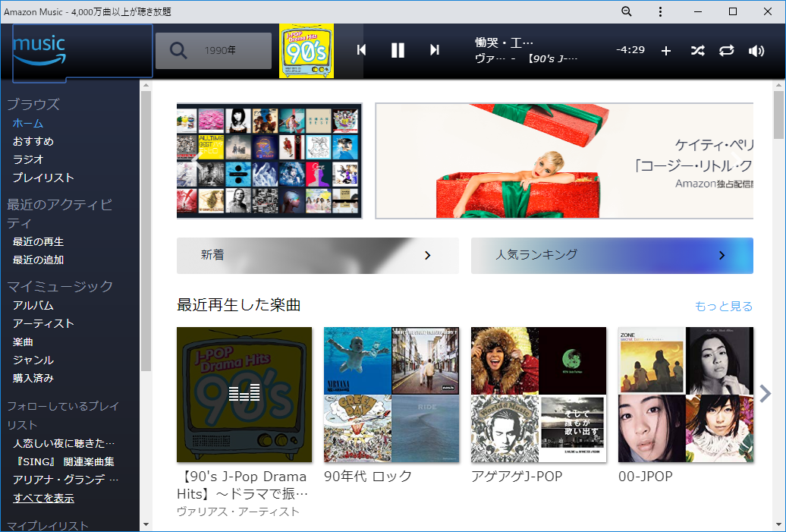Click the 90's now-playing album art
This screenshot has height=532, width=786.
[307, 51]
